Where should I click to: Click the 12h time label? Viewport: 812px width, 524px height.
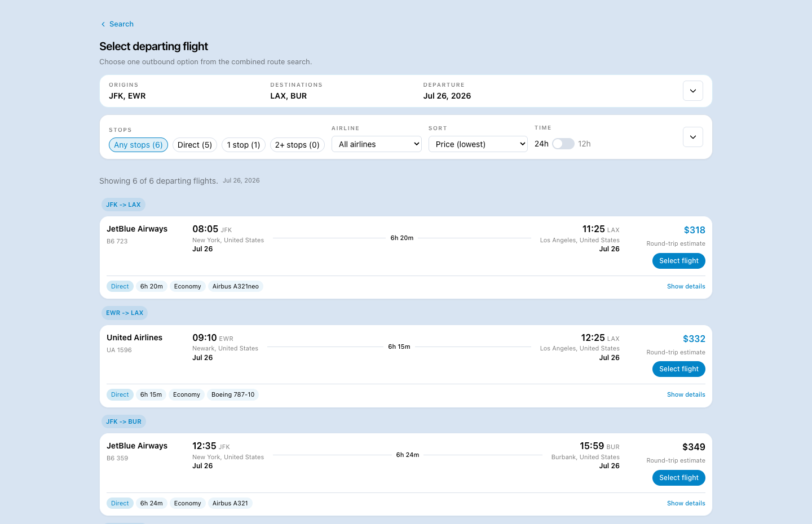pyautogui.click(x=584, y=144)
